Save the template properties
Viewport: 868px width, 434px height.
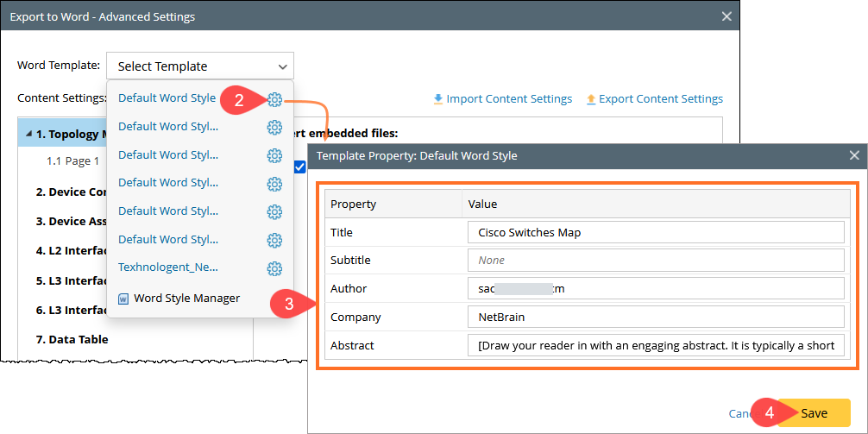tap(814, 413)
